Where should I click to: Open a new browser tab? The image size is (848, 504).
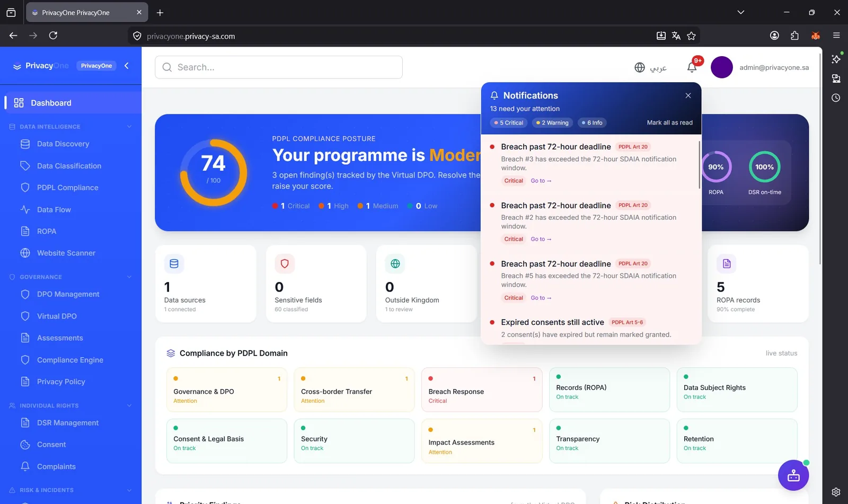[x=160, y=12]
